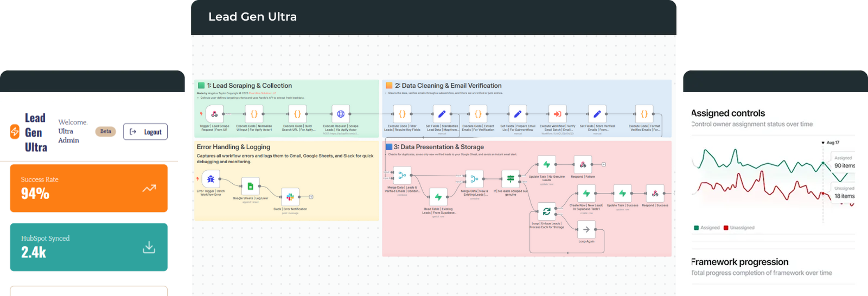Select the Build Search URL code node
The image size is (868, 296).
tap(297, 114)
